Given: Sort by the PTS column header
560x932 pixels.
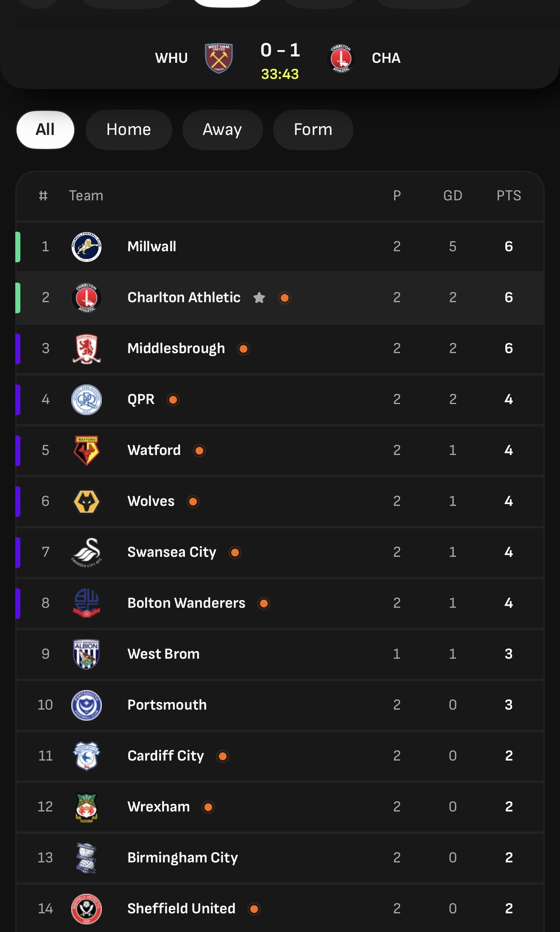Looking at the screenshot, I should click(x=509, y=196).
